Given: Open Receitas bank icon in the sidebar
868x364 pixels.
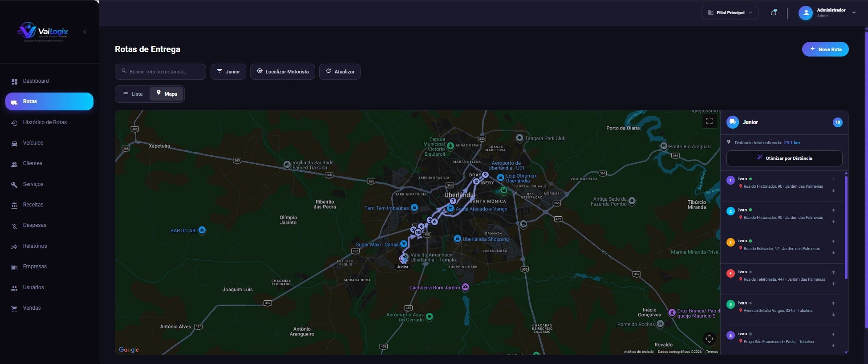Looking at the screenshot, I should point(14,205).
